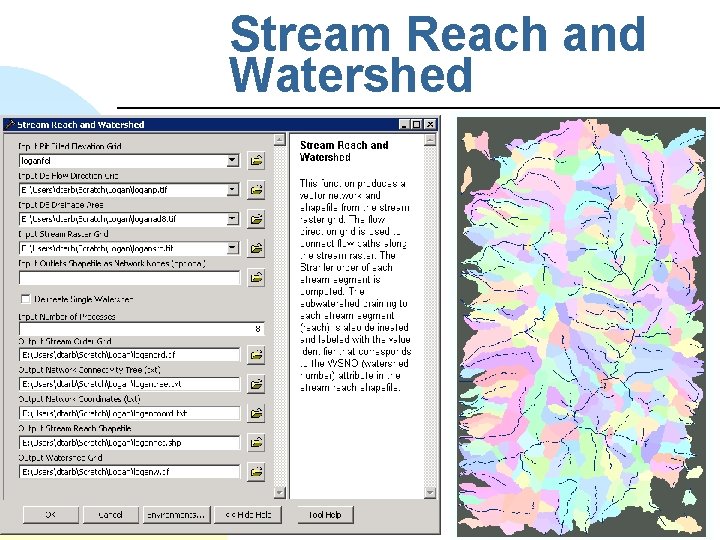720x540 pixels.
Task: Maximize the Stream Reach and Watershed dialog
Action: pos(416,124)
